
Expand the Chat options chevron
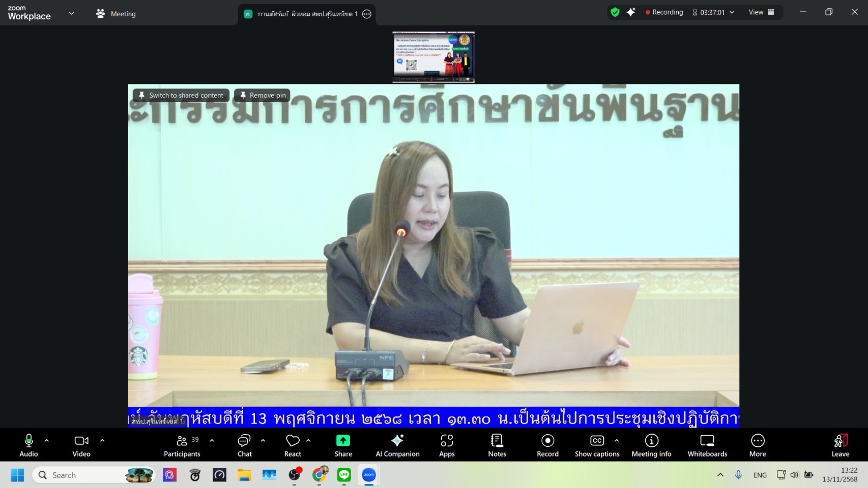(263, 441)
